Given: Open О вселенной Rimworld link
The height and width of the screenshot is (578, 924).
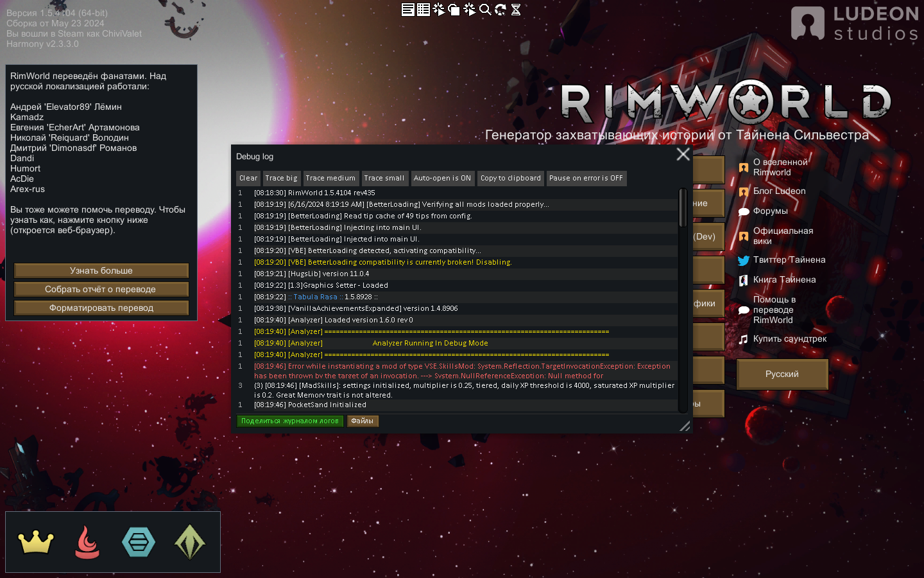Looking at the screenshot, I should click(780, 168).
